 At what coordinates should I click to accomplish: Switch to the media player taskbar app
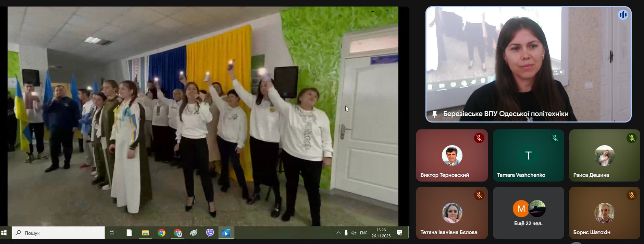click(x=226, y=233)
